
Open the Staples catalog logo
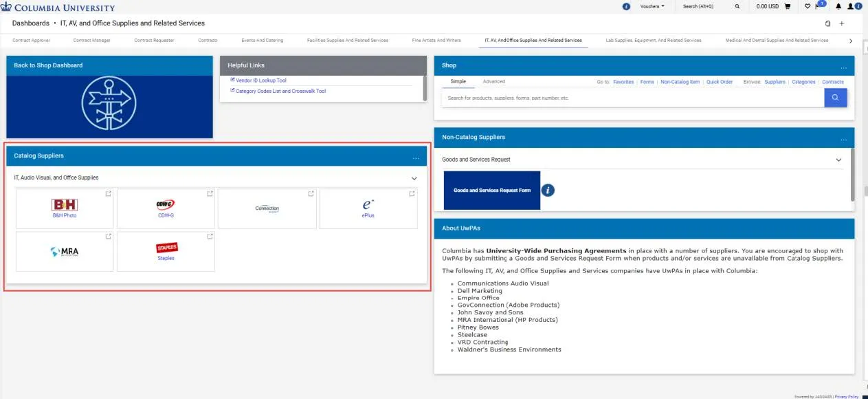[166, 247]
